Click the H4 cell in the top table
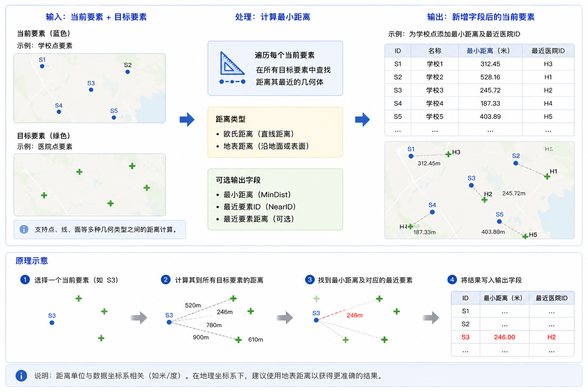The image size is (588, 392). 548,103
